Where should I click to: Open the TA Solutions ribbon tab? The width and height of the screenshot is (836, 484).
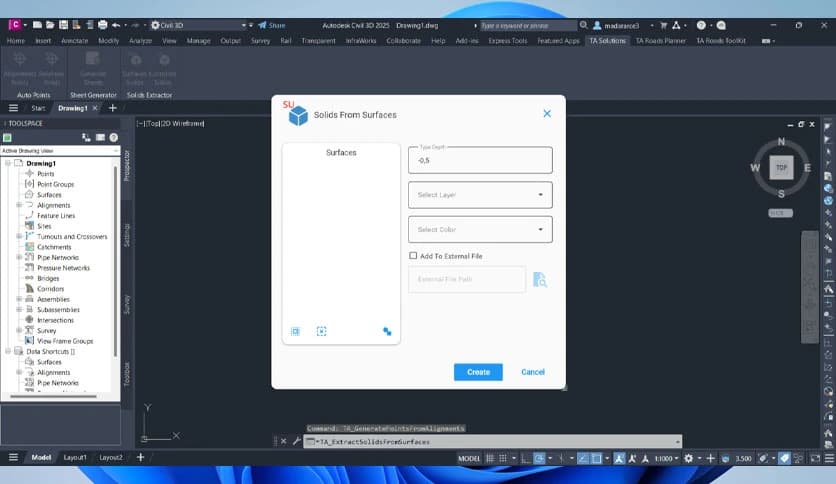point(607,41)
